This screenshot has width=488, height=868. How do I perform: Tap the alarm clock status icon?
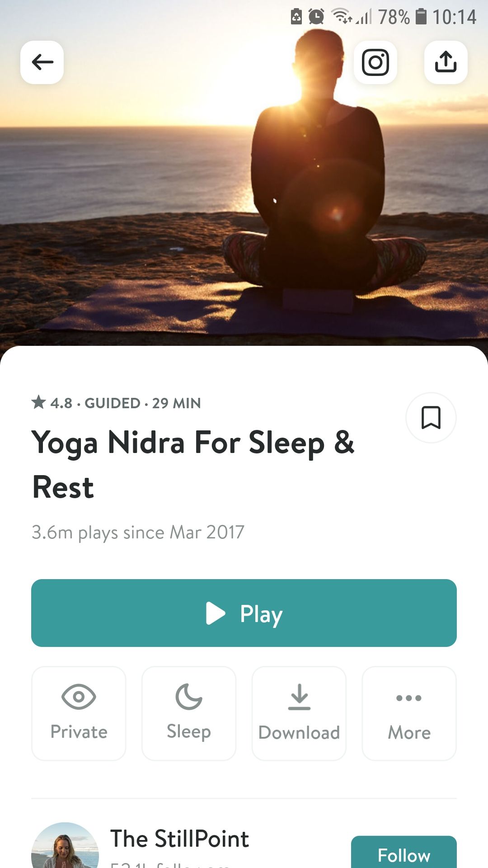pos(316,17)
